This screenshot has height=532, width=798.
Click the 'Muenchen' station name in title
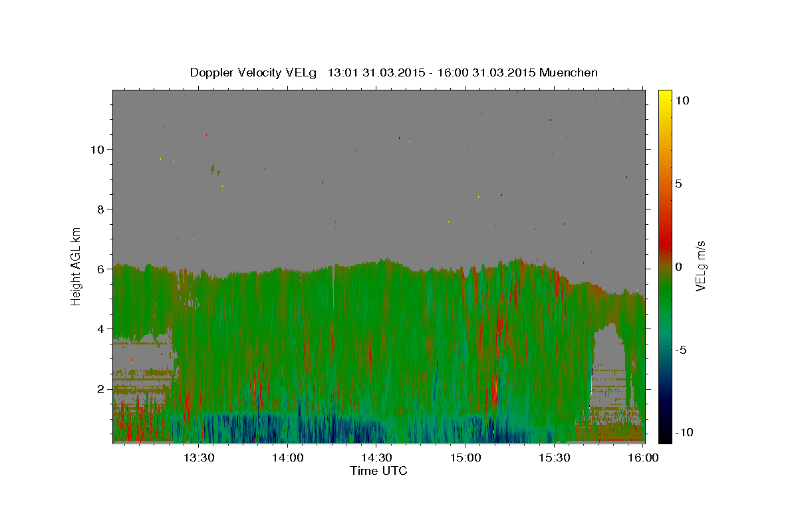pos(569,72)
